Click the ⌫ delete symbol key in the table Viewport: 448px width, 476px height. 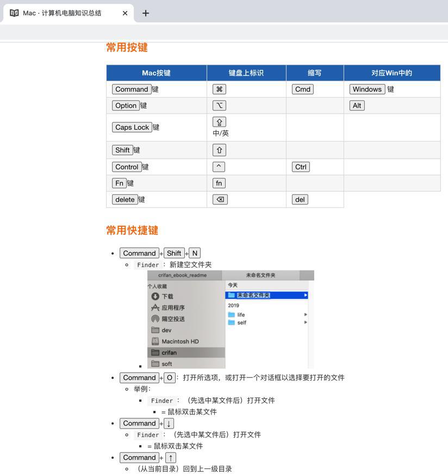click(x=220, y=199)
